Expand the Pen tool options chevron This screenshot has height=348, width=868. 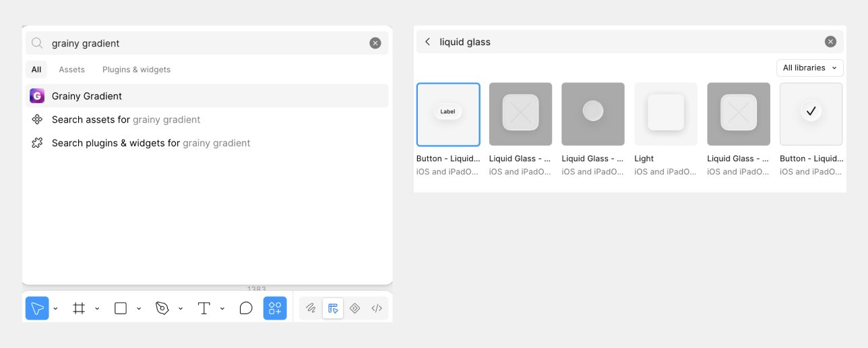181,309
